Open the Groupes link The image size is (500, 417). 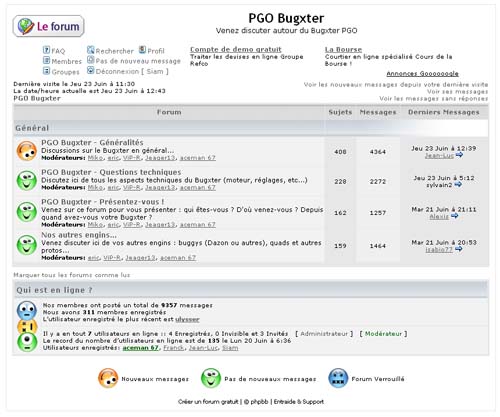[x=65, y=72]
